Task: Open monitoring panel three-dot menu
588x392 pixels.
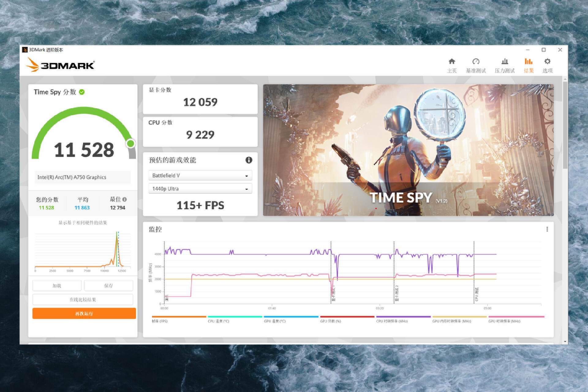Action: tap(547, 229)
